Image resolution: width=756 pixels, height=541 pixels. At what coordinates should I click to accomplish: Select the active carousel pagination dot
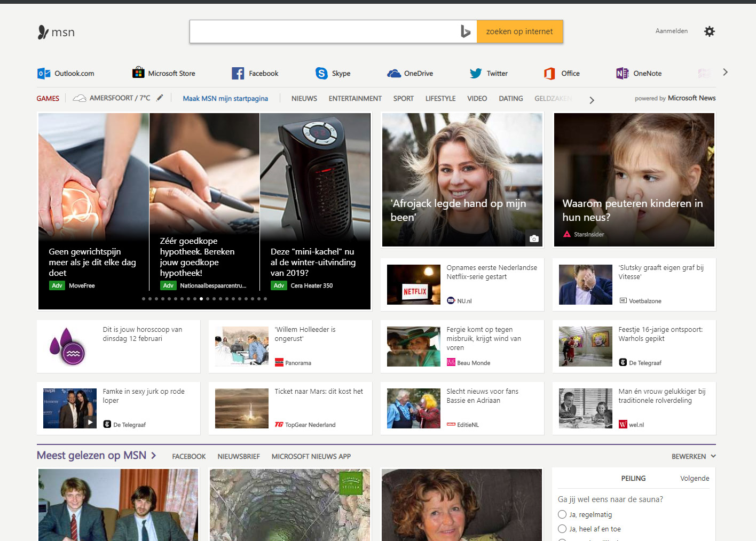(201, 299)
